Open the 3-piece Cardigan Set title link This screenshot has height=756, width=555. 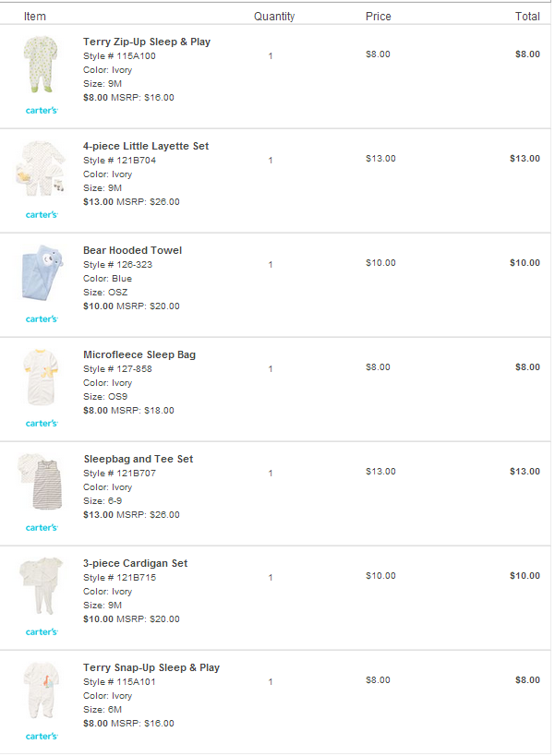[x=135, y=563]
